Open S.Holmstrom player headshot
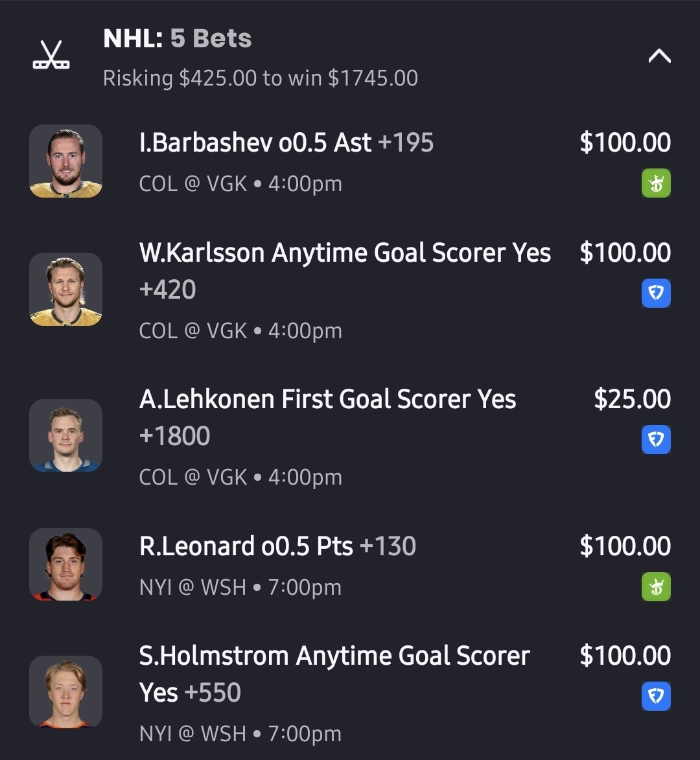Viewport: 700px width, 760px height. click(x=65, y=692)
